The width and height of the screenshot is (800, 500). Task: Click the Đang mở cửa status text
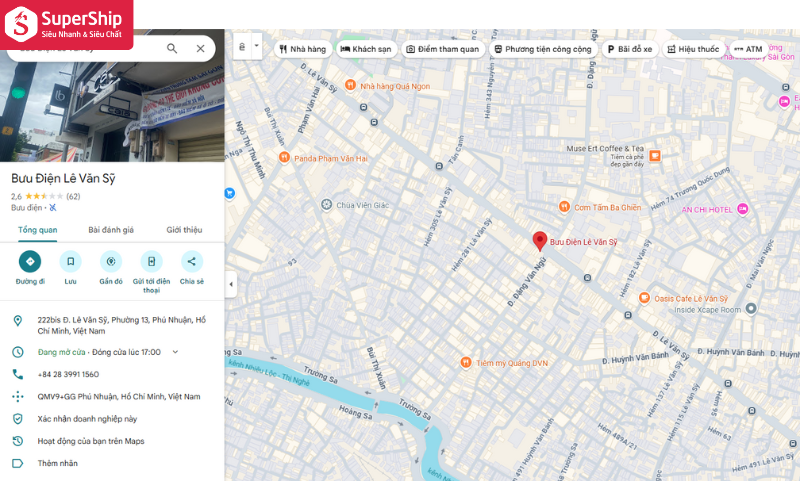[x=62, y=352]
